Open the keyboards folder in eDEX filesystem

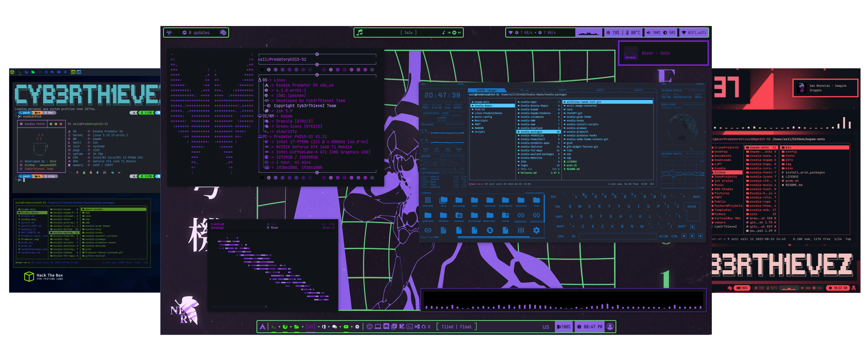pos(459,216)
